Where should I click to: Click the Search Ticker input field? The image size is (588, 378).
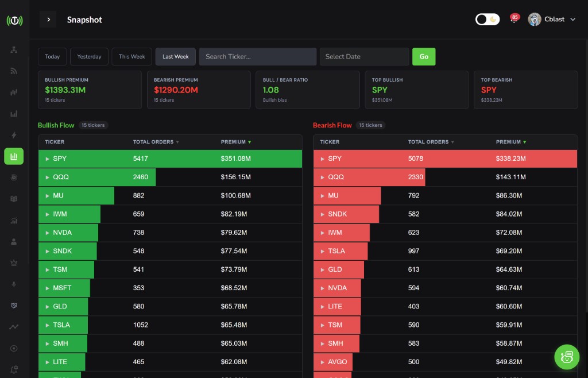(257, 56)
